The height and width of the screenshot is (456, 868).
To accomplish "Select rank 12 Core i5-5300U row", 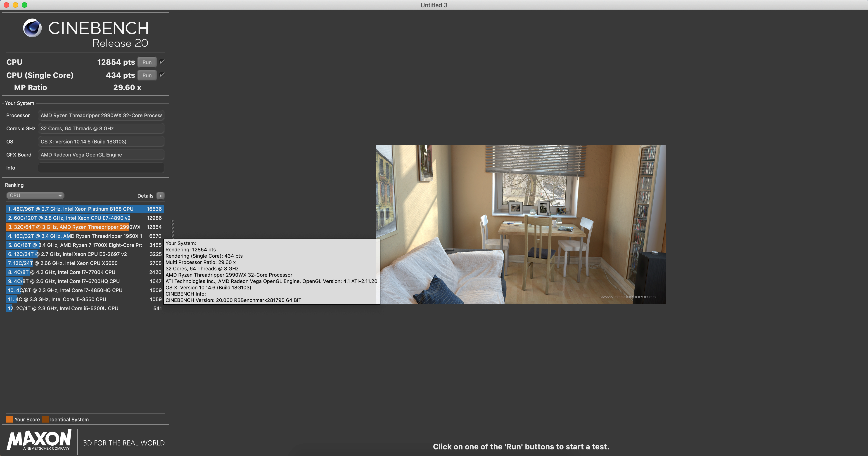I will [85, 308].
